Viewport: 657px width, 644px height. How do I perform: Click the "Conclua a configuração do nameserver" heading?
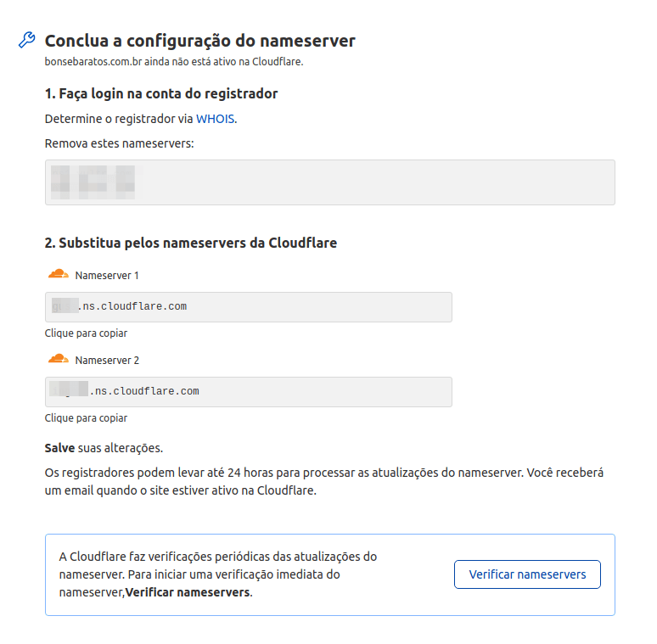199,41
